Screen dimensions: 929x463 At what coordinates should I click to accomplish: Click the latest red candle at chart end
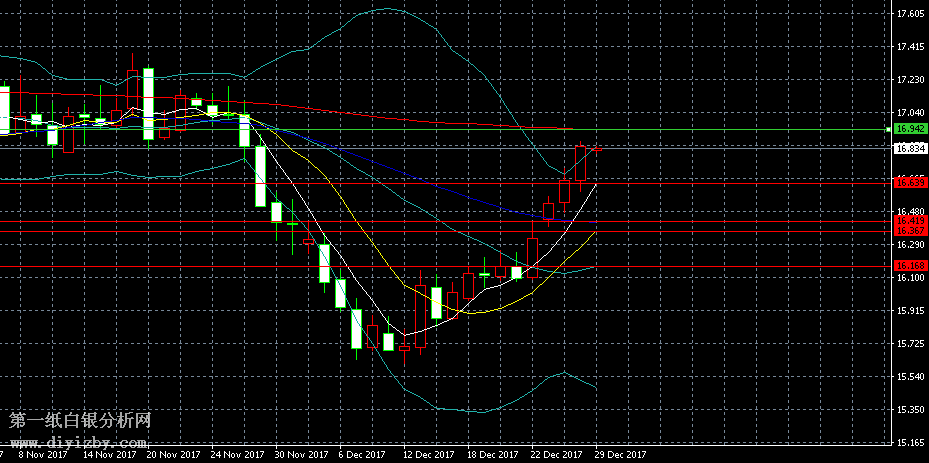tap(597, 149)
